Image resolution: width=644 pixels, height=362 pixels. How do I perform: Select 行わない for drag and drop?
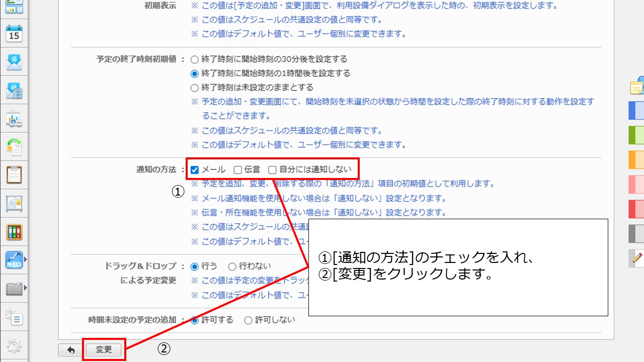(232, 266)
